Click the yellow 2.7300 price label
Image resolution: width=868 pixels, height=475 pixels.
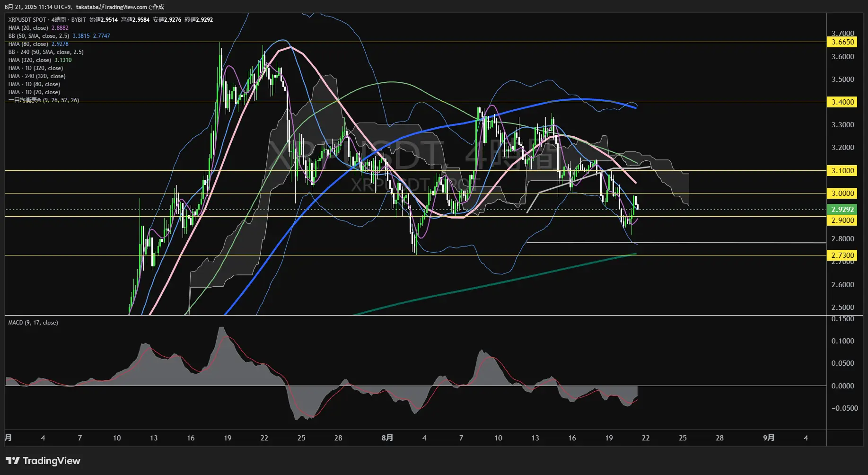(x=842, y=255)
